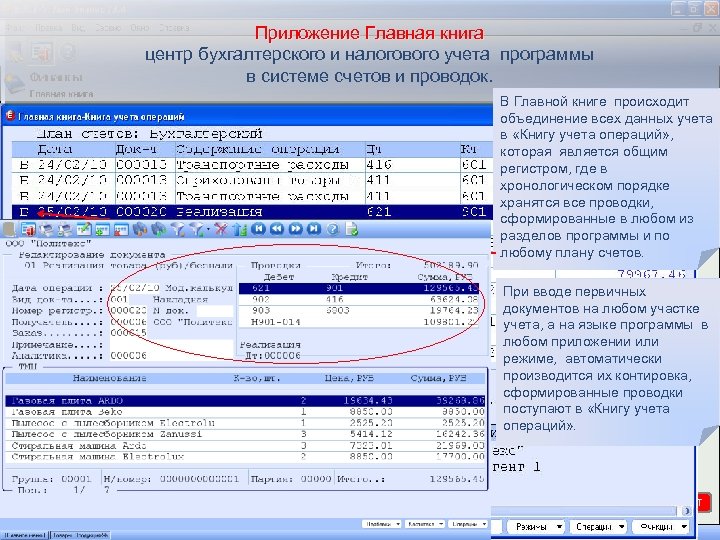Click the plain printer icon in toolbar
720x540 pixels.
[46, 229]
